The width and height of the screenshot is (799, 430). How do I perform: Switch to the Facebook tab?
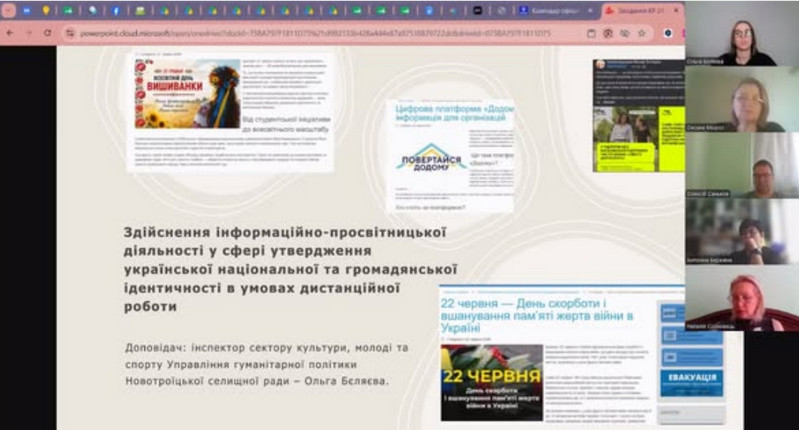[116, 10]
